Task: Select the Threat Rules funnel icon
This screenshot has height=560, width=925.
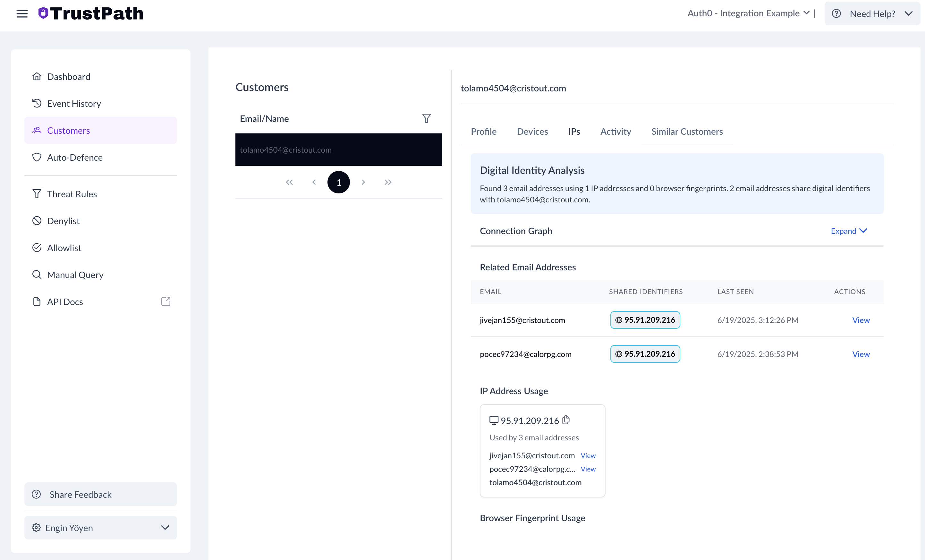Action: (x=37, y=193)
